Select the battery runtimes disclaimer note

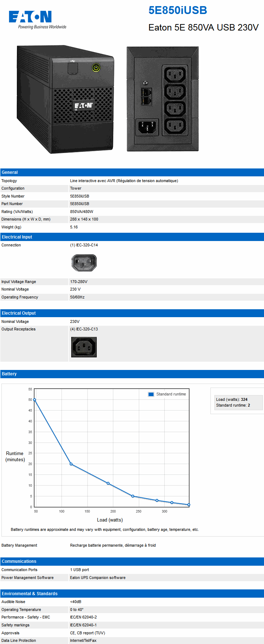click(105, 529)
